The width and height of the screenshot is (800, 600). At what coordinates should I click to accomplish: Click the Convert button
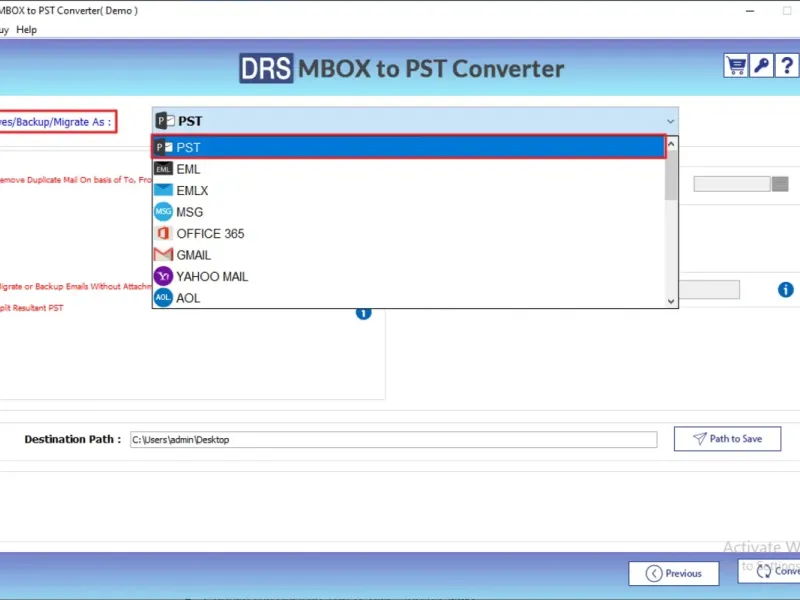click(x=769, y=571)
